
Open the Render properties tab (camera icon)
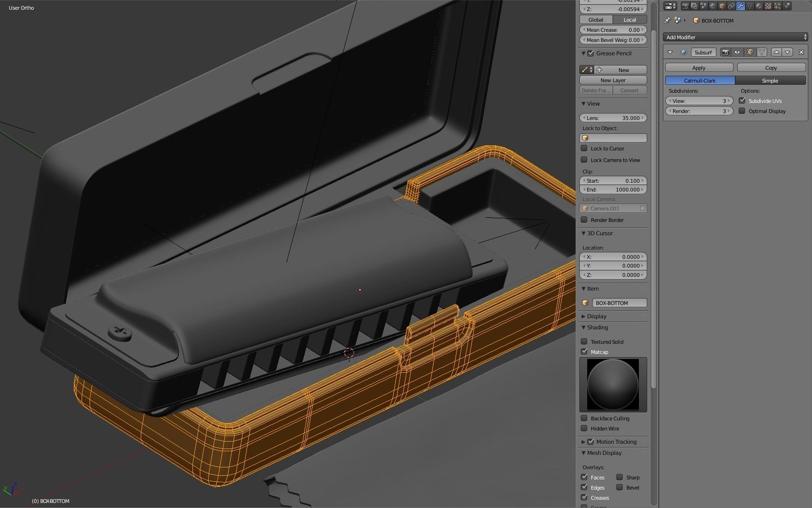(x=686, y=6)
